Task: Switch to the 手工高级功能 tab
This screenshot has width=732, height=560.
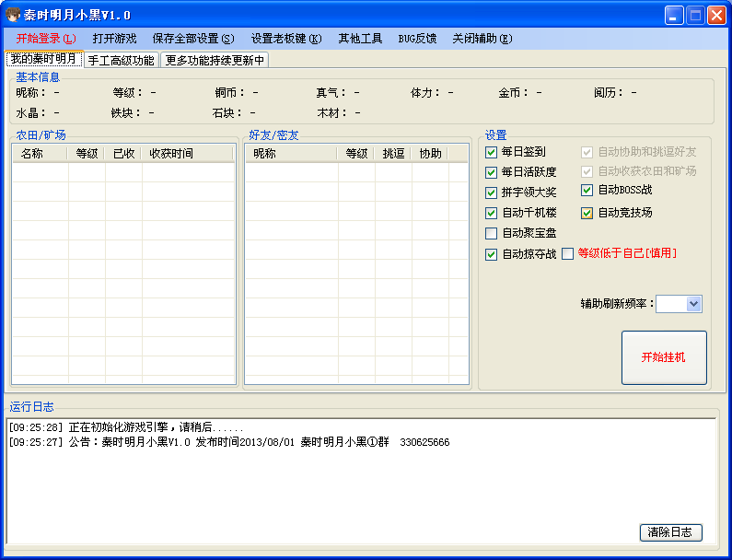Action: point(121,60)
